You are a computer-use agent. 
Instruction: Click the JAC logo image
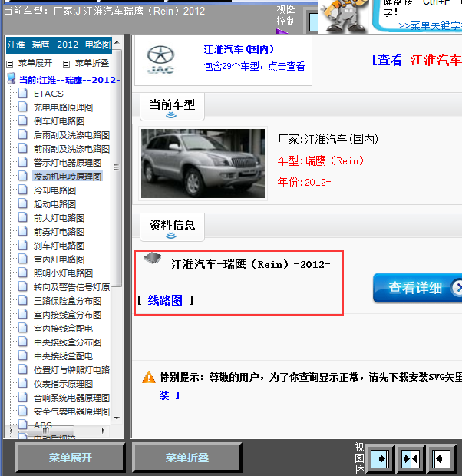(160, 60)
